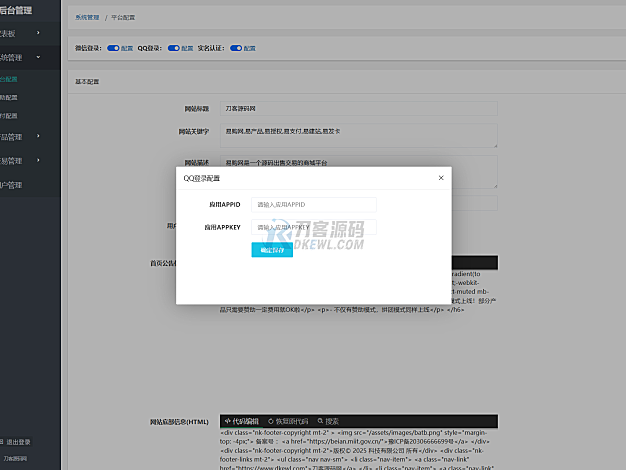
Task: Open 配置 link next to 实名认证
Action: pos(249,48)
